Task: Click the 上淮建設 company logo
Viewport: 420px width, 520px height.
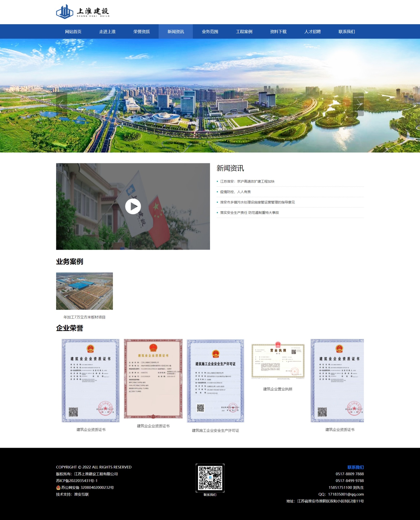Action: point(83,11)
